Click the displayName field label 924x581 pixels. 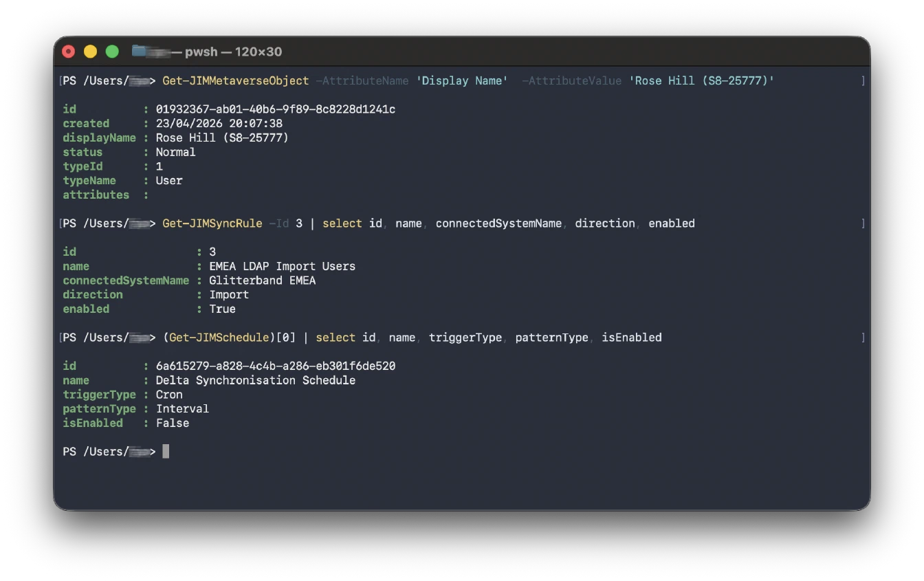coord(100,138)
